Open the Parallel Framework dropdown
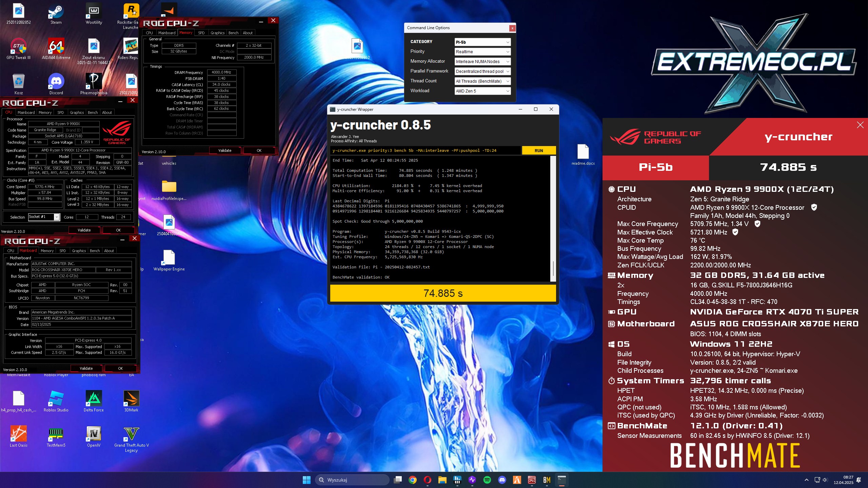The height and width of the screenshot is (488, 868). click(482, 72)
